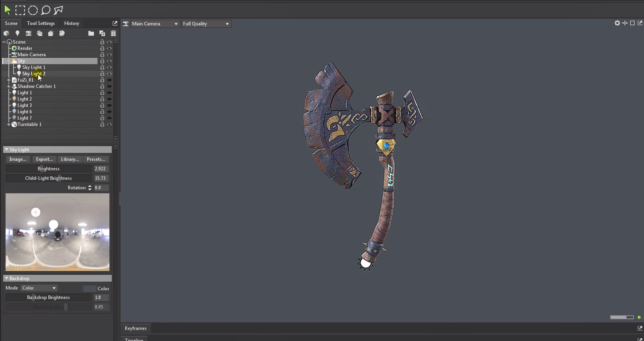This screenshot has width=644, height=341.
Task: Toggle the lock on Main Camera
Action: [x=102, y=55]
